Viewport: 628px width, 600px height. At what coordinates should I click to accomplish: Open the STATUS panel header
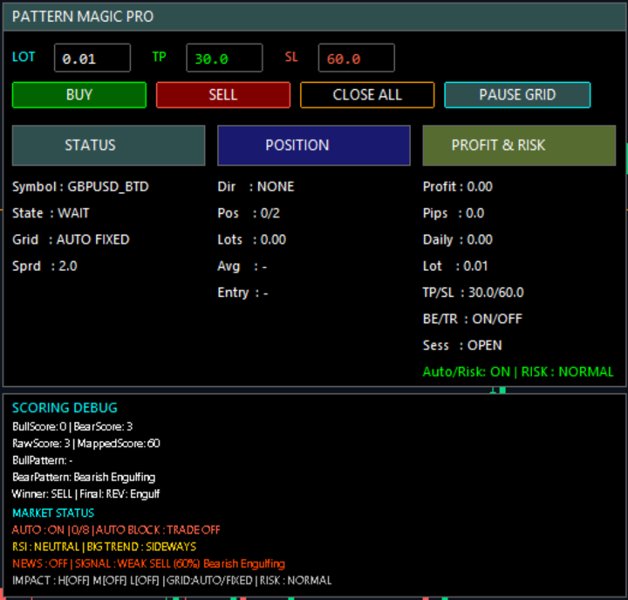(x=109, y=145)
